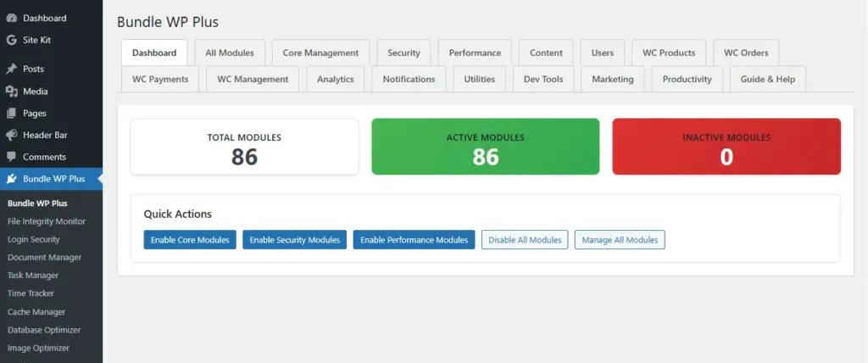Click the Dashboard gauge icon in sidebar
The width and height of the screenshot is (868, 363).
pos(11,19)
